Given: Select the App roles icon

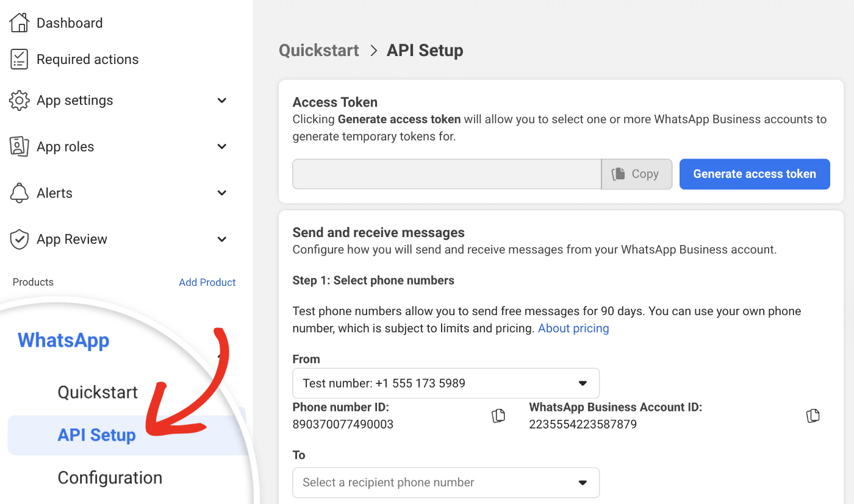Looking at the screenshot, I should 19,146.
